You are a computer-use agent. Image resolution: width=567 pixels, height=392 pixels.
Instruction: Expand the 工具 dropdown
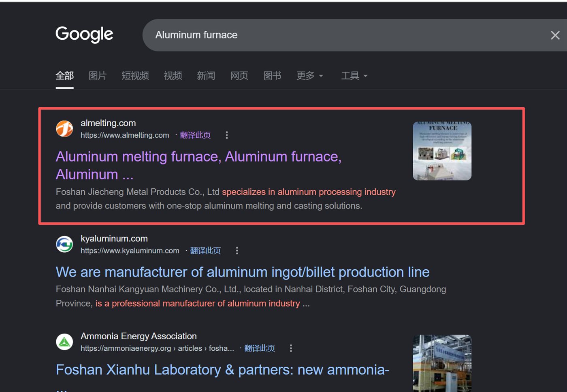pos(354,76)
